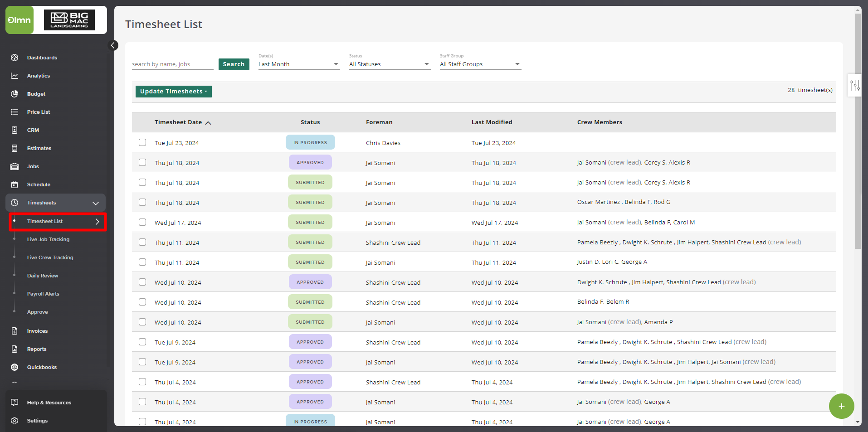Open Live Crew Tracking
Viewport: 868px width, 432px height.
[x=50, y=257]
